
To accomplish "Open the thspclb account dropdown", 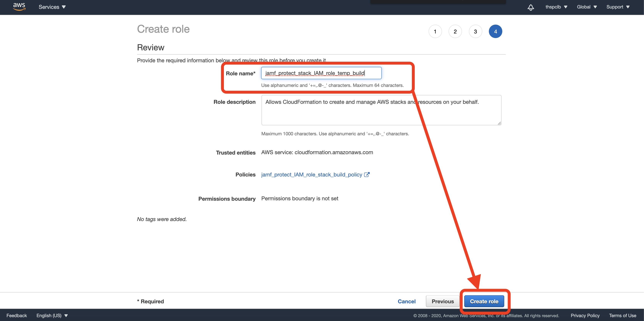I will 556,7.
